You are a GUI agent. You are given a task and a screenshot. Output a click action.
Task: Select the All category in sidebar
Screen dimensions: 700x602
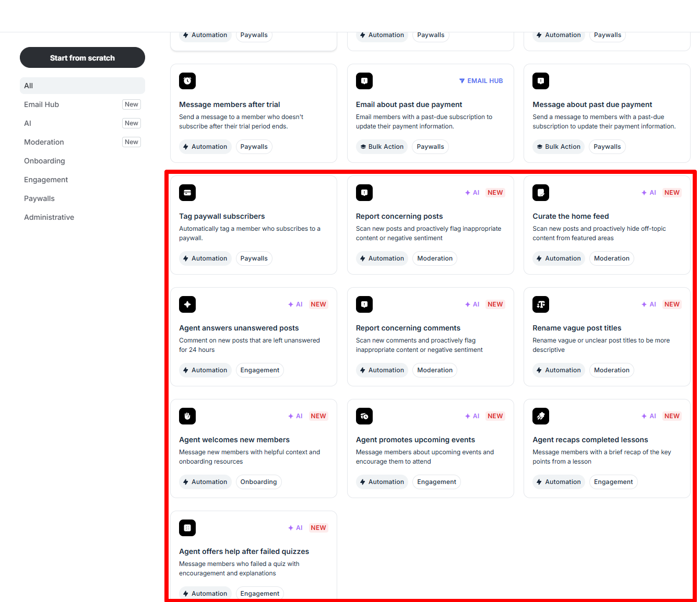(82, 86)
